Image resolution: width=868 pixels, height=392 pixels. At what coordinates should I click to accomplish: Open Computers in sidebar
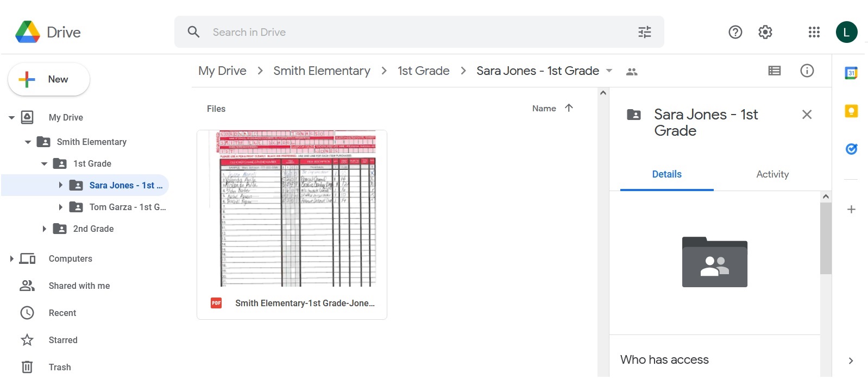tap(70, 258)
